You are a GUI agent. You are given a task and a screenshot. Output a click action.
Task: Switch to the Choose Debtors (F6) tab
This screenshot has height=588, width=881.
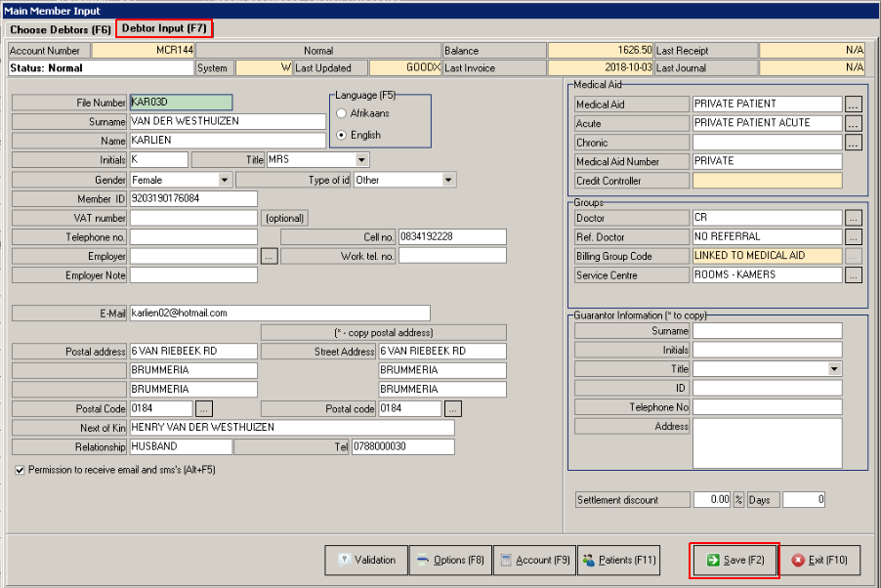click(x=61, y=29)
